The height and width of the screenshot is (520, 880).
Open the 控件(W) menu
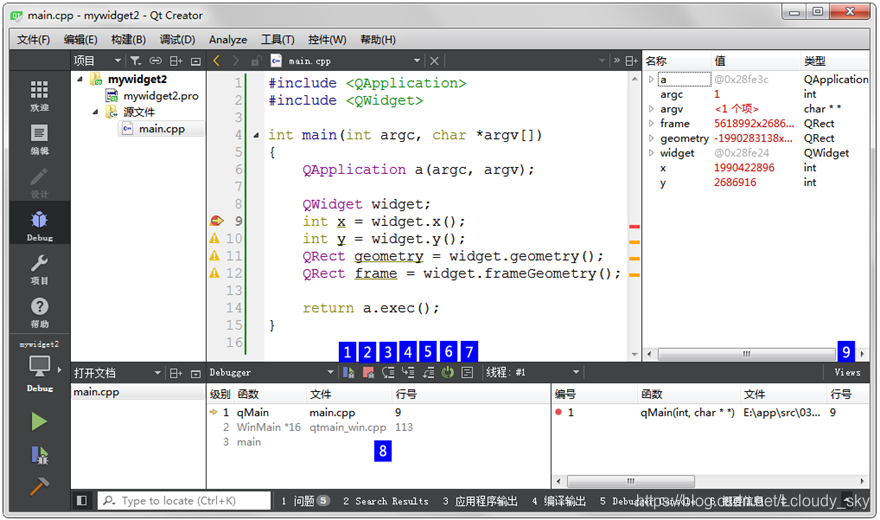(327, 39)
